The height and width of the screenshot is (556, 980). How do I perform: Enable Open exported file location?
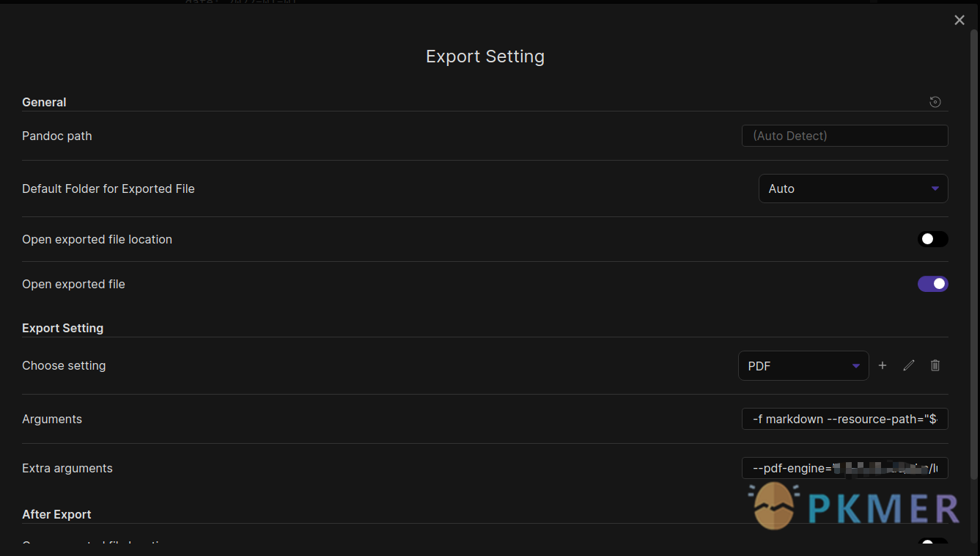point(932,239)
